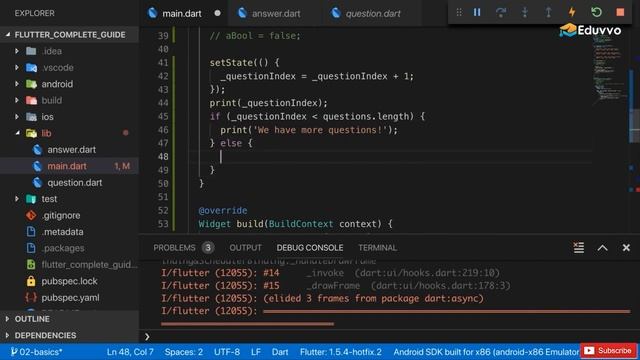Collapse the lib folder
Screen dimensions: 640x360
(x=18, y=133)
